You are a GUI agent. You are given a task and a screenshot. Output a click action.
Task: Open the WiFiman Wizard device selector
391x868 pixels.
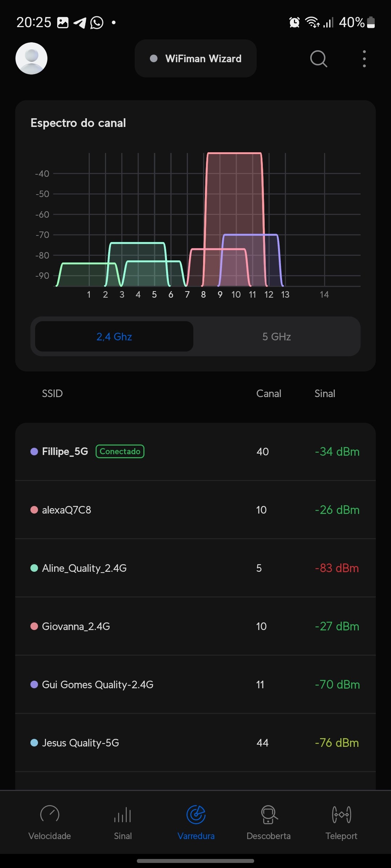195,59
